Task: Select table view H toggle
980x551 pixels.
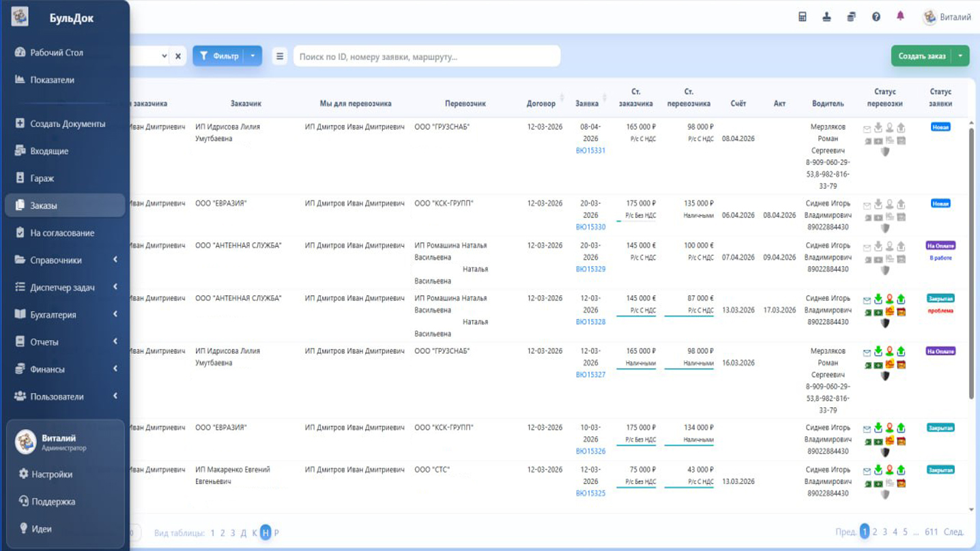Action: coord(265,533)
